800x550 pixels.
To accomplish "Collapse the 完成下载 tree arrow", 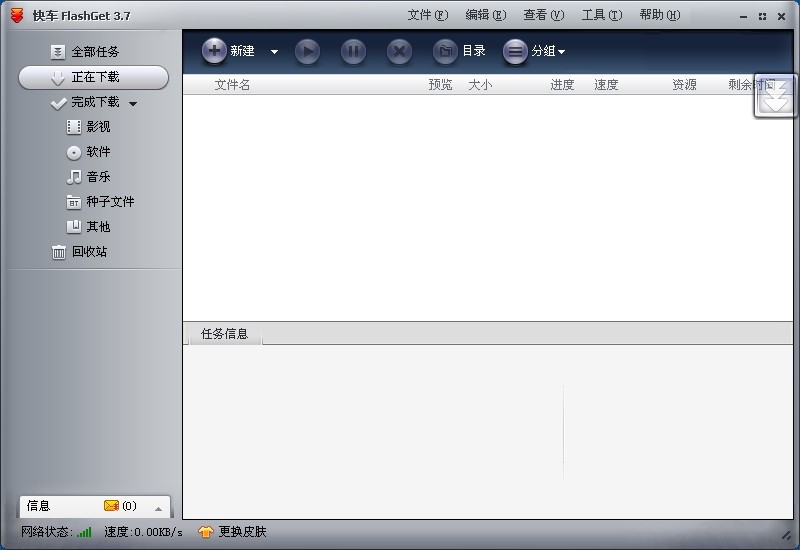I will point(133,104).
